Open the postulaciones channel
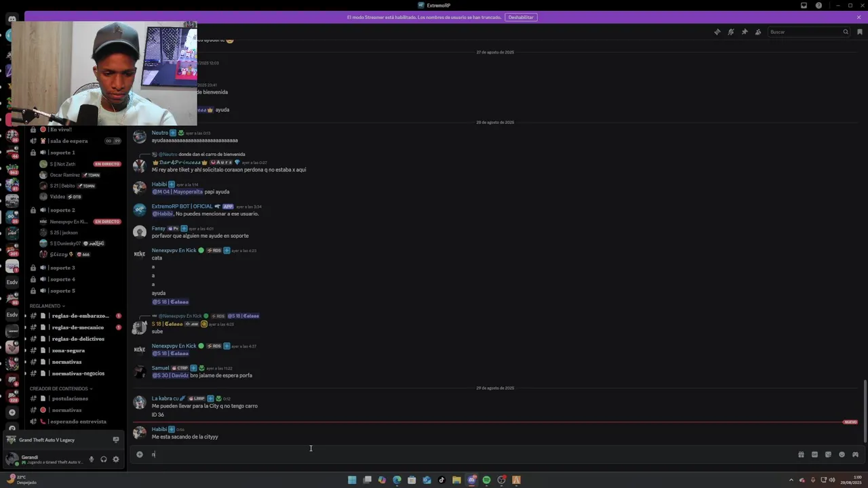The image size is (868, 488). pos(75,399)
